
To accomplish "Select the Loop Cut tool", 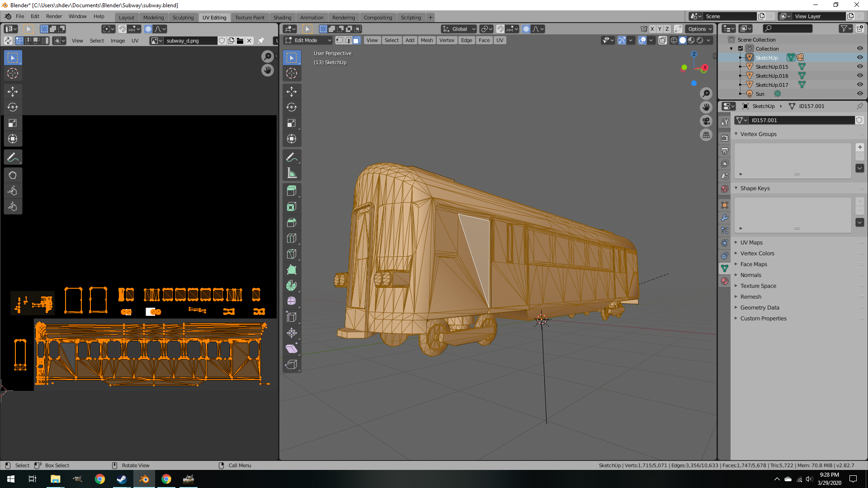I will pyautogui.click(x=292, y=238).
